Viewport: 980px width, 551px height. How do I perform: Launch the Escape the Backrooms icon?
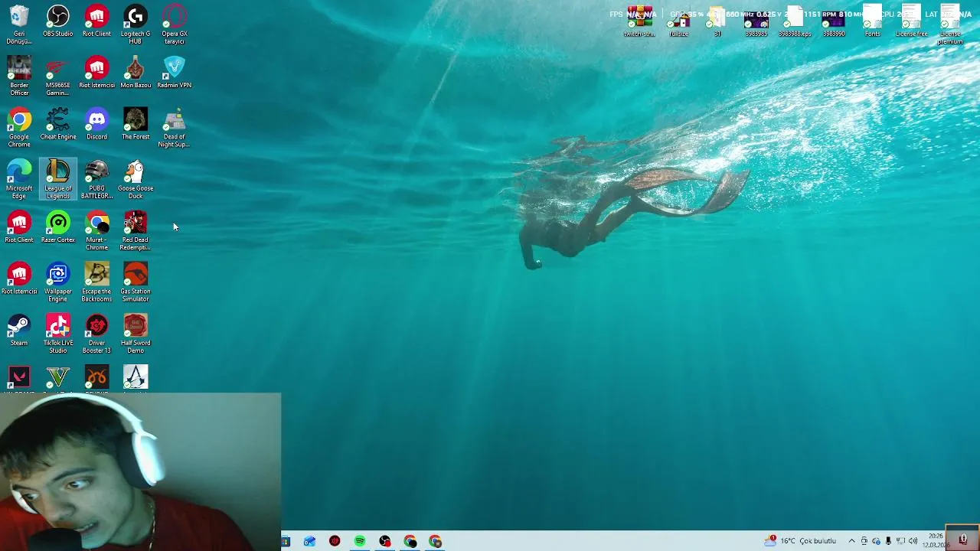click(97, 282)
